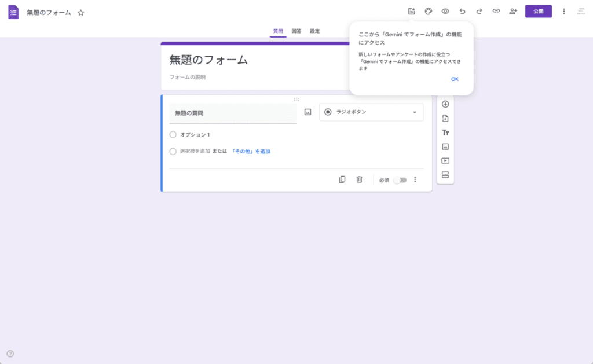Click the purple 公開 button

tap(538, 12)
